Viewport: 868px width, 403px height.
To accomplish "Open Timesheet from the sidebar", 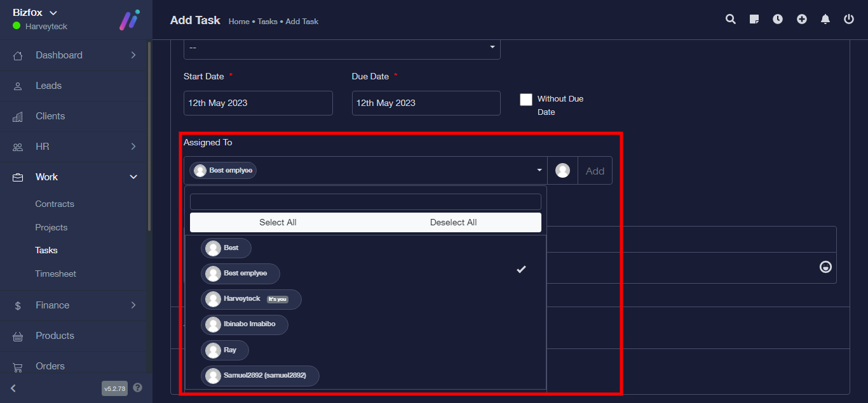I will click(55, 274).
